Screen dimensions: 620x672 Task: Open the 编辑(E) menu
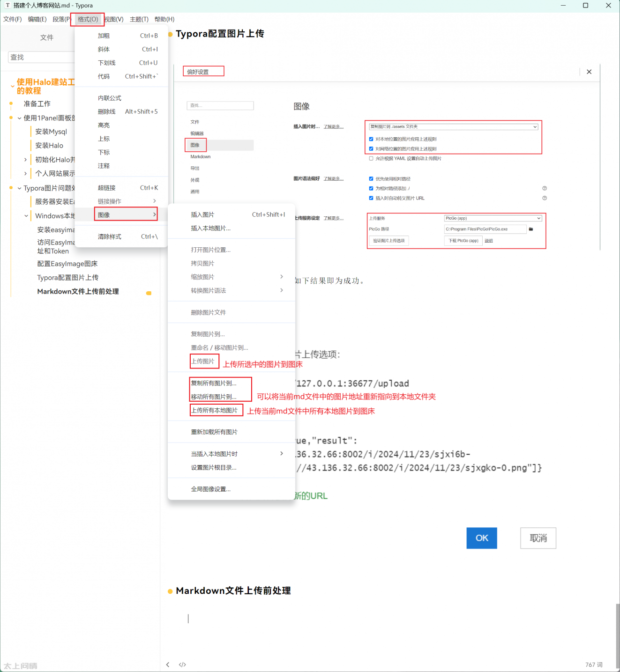(x=37, y=19)
